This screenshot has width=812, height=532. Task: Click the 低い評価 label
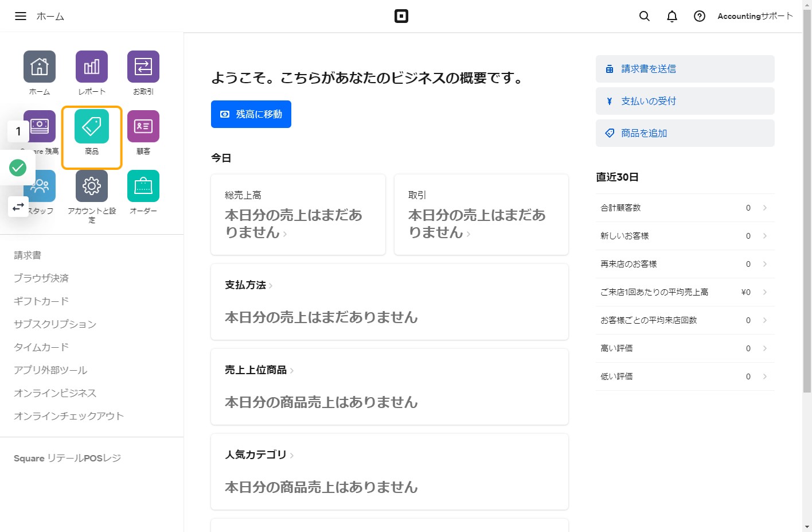point(616,376)
